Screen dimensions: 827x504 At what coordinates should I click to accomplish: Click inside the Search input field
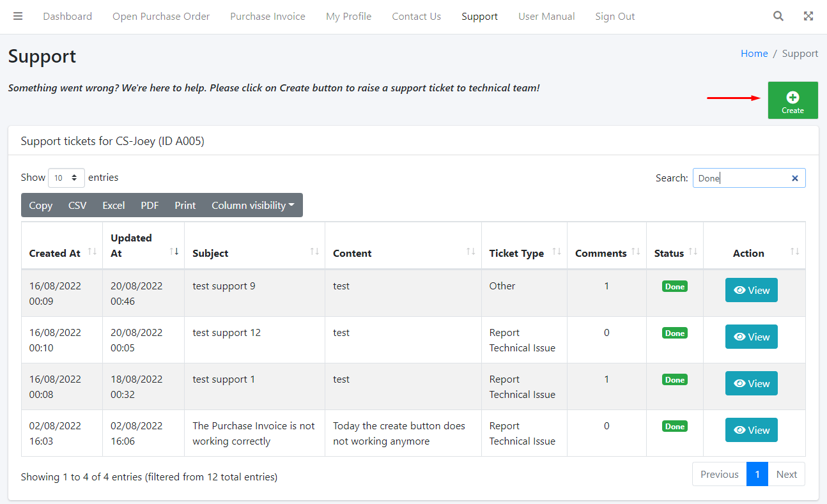(x=741, y=178)
